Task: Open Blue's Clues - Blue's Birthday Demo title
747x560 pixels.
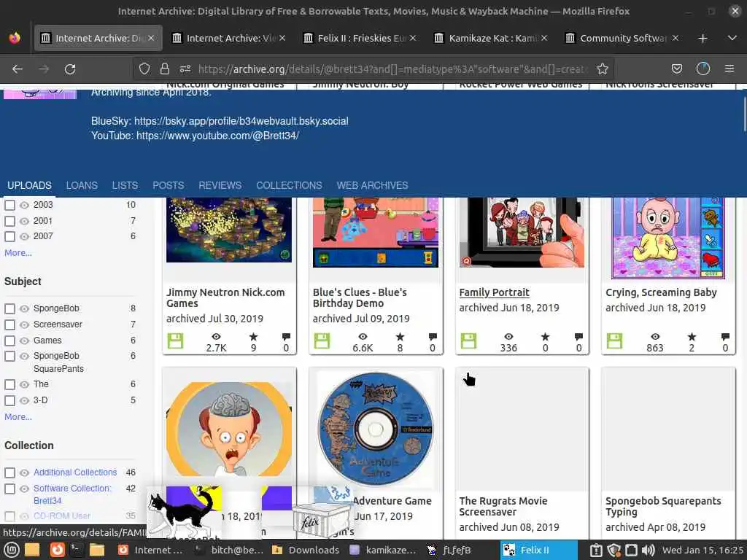Action: point(360,297)
